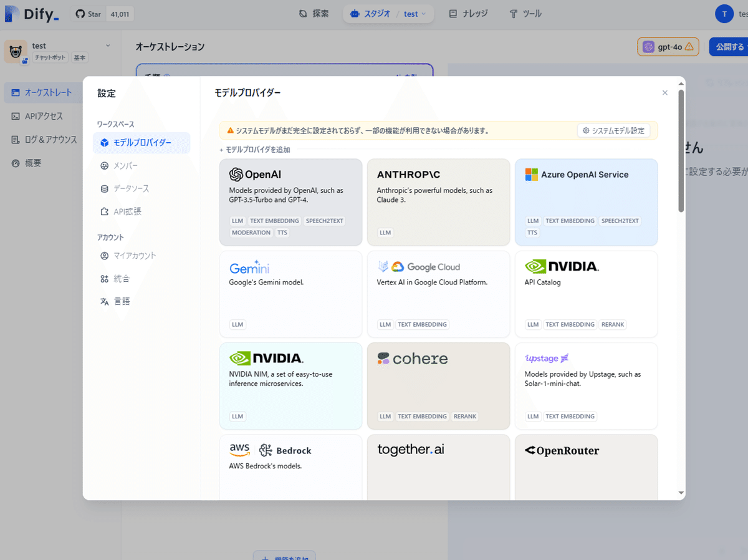748x560 pixels.
Task: Expand the test app dropdown in left sidebar
Action: pos(107,45)
